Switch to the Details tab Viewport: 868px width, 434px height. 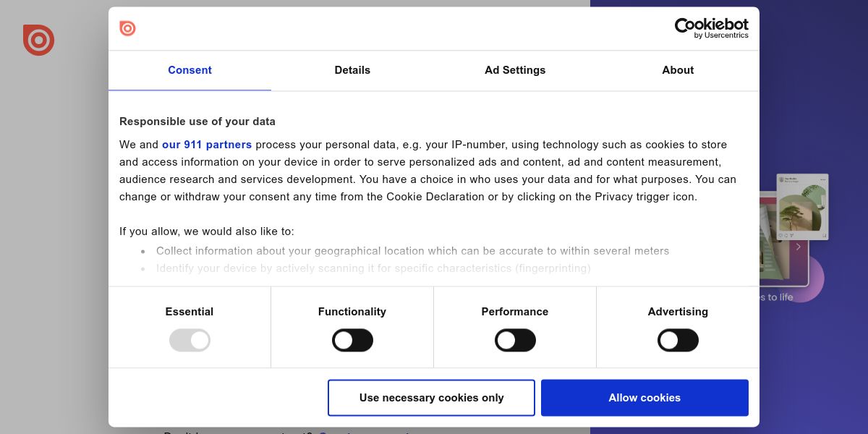pyautogui.click(x=352, y=70)
